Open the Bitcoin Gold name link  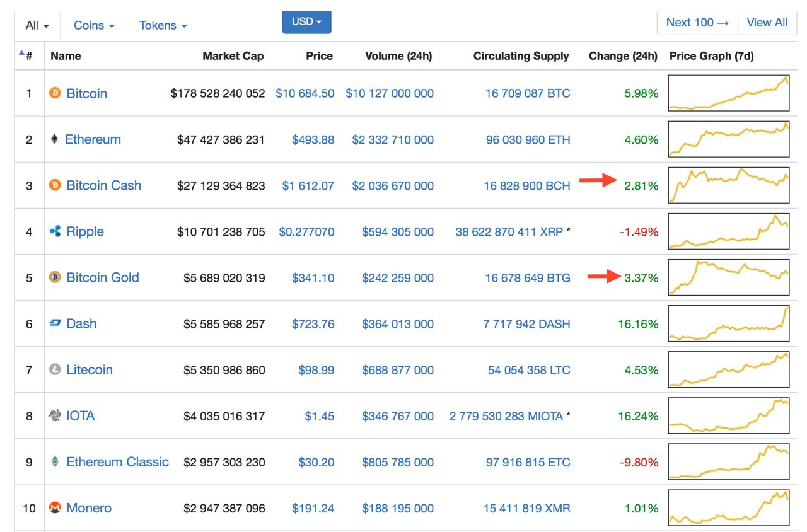[103, 277]
